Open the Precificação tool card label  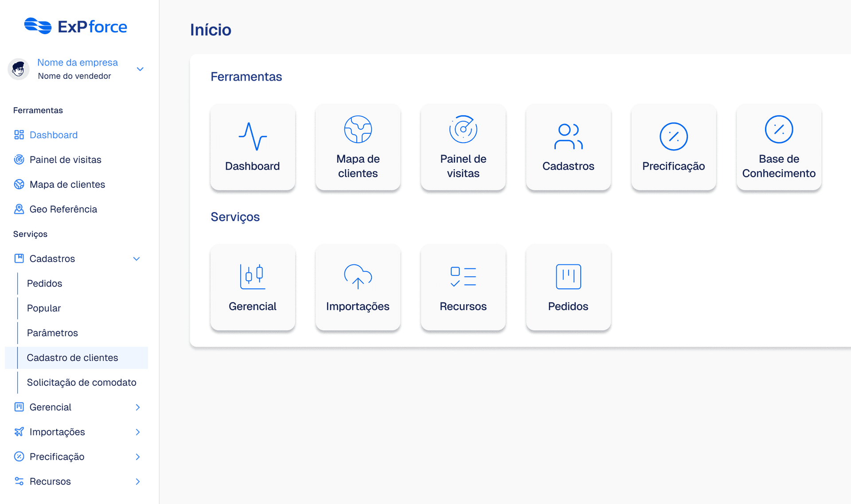pos(674,166)
